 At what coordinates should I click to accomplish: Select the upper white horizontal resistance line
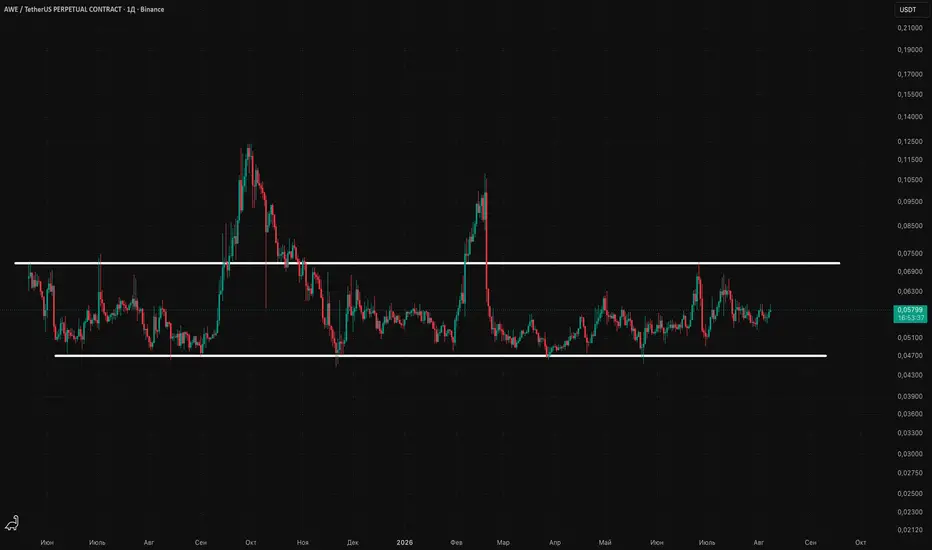[x=427, y=263]
